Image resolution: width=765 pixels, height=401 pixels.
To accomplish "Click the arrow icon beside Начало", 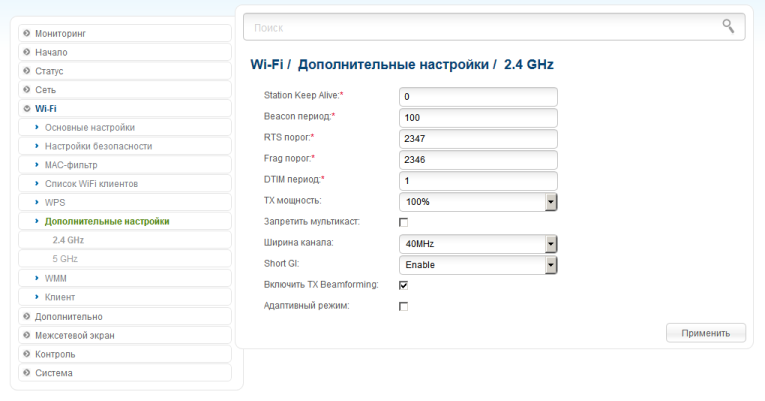I will (x=27, y=52).
